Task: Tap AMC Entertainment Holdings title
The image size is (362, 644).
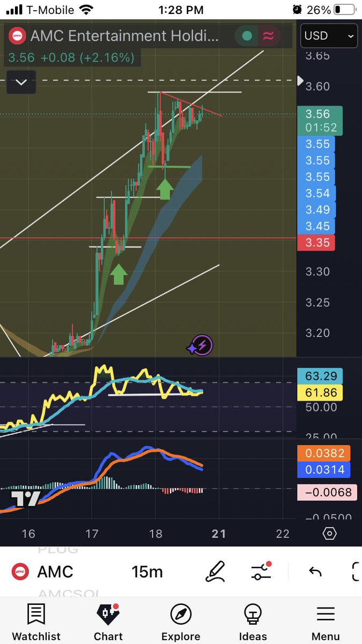Action: [x=124, y=36]
